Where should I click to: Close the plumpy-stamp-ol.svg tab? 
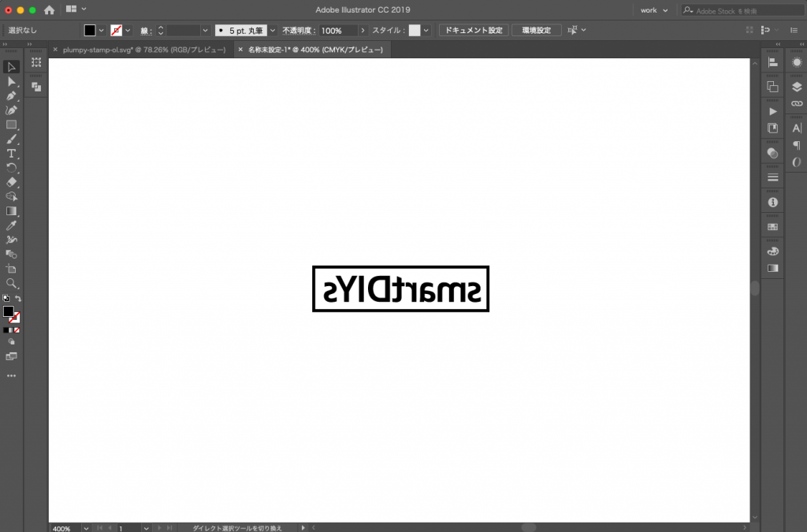tap(55, 50)
